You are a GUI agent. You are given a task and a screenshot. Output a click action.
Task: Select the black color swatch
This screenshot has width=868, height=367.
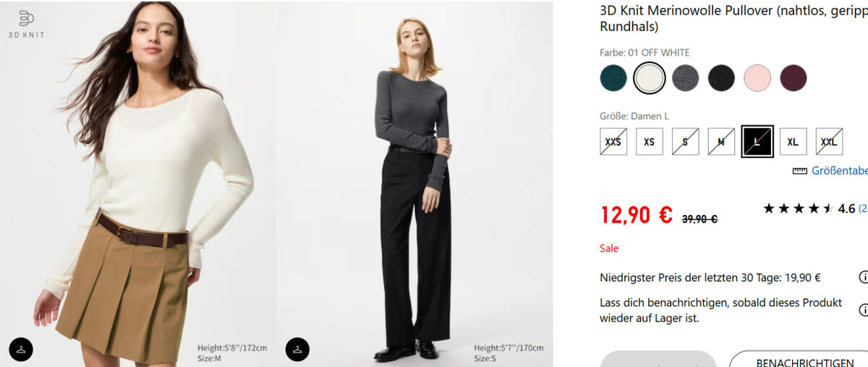tap(721, 78)
